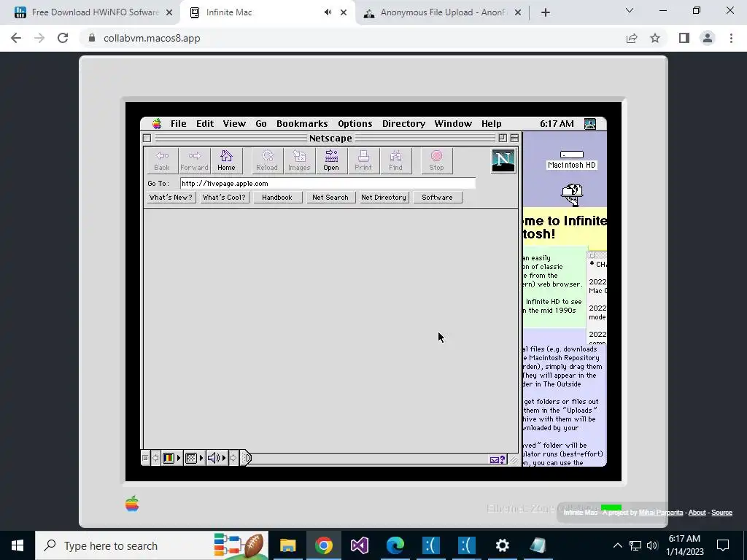Screen dimensions: 747x560
Task: Collapse the control strip using its end tab
Action: (x=245, y=458)
